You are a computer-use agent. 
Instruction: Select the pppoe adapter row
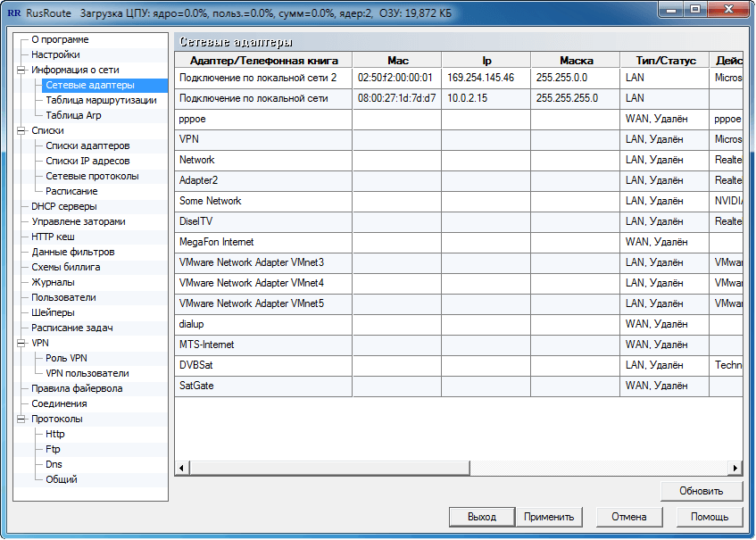[x=459, y=119]
